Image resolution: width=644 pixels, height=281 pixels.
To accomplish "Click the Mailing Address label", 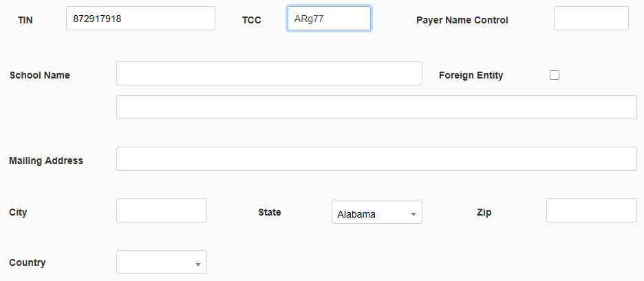I will (46, 160).
